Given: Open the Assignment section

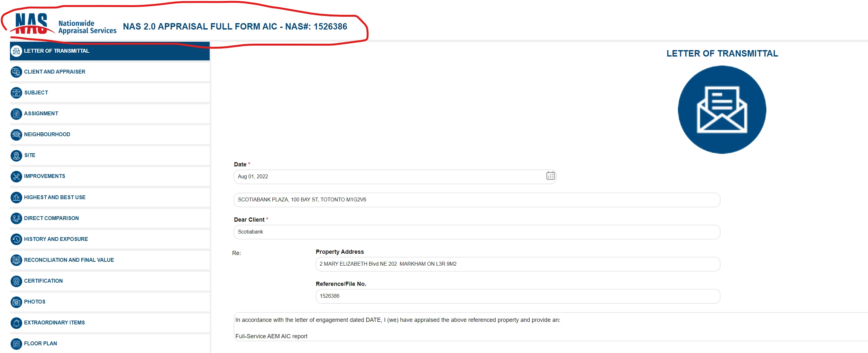Looking at the screenshot, I should pos(41,114).
